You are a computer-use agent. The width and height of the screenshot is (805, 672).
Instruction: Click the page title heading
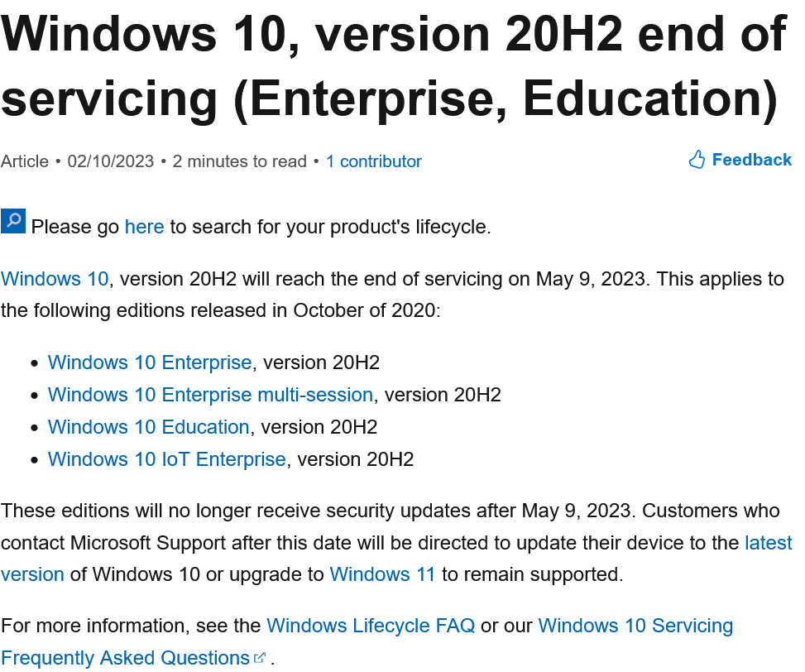click(x=394, y=65)
